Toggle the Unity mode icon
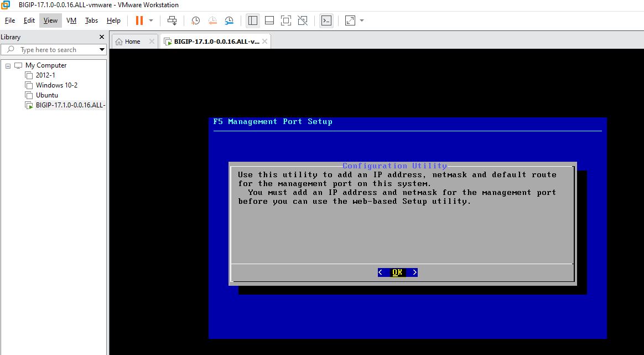Viewport: 644px width, 355px height. [x=303, y=20]
